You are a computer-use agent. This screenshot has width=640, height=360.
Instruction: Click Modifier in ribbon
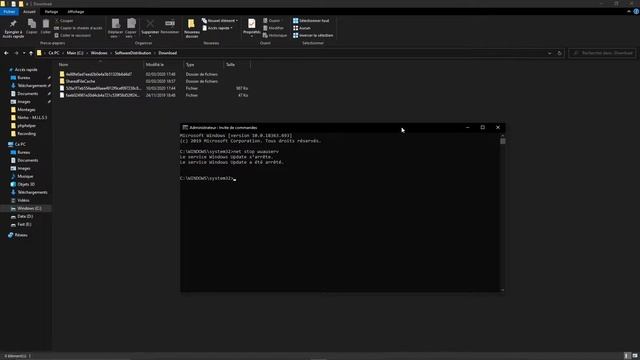(273, 28)
